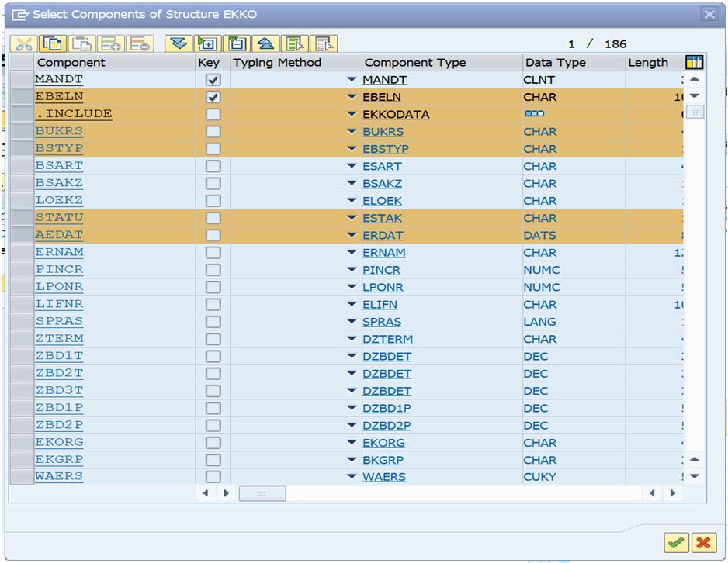728x563 pixels.
Task: Open the BKGRP component type link
Action: click(383, 461)
